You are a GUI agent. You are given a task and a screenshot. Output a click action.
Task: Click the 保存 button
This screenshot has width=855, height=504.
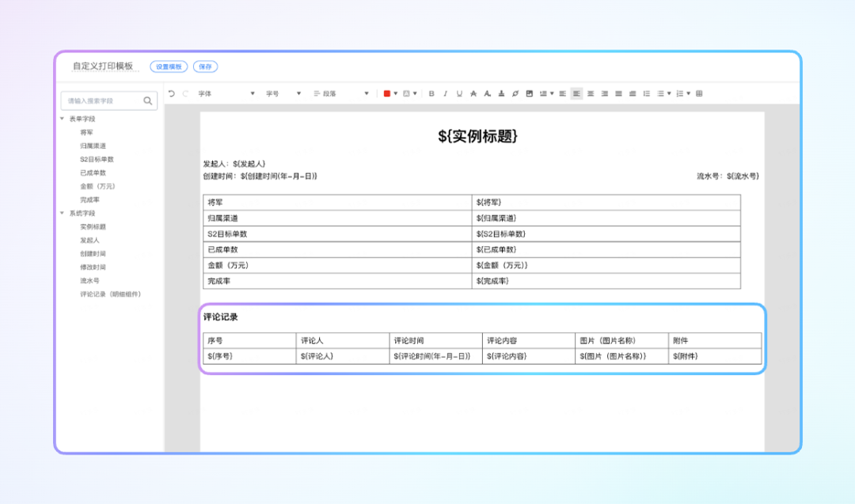click(x=205, y=67)
